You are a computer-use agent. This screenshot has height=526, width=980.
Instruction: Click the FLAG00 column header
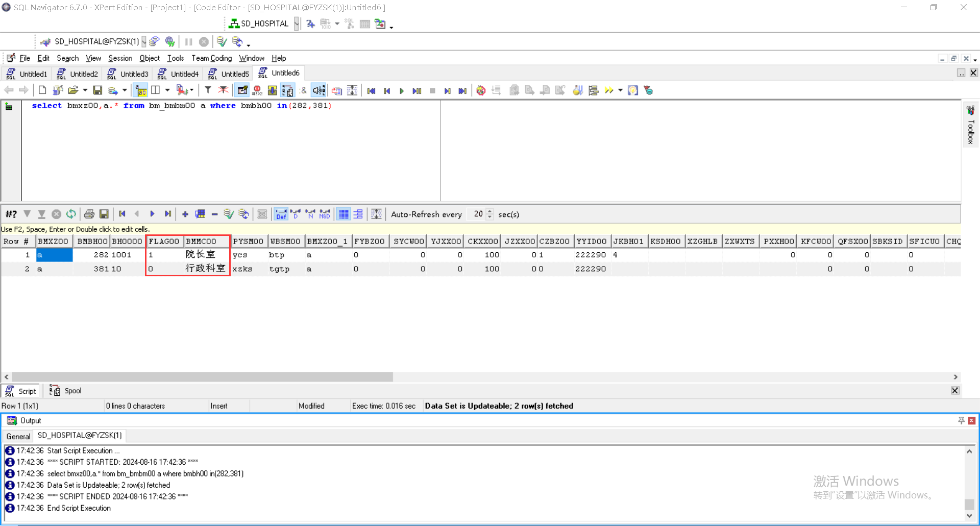click(x=164, y=242)
